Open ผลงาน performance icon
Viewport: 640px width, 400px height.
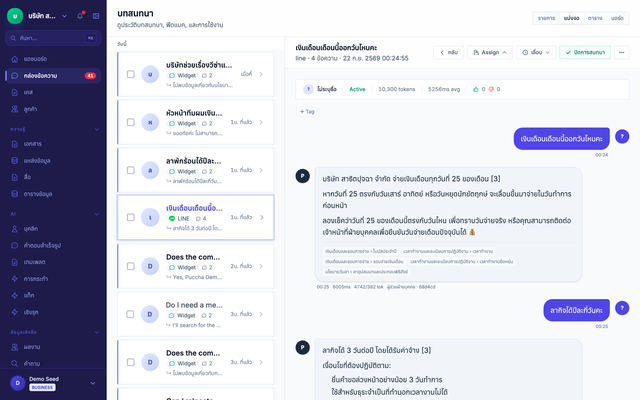coord(15,347)
